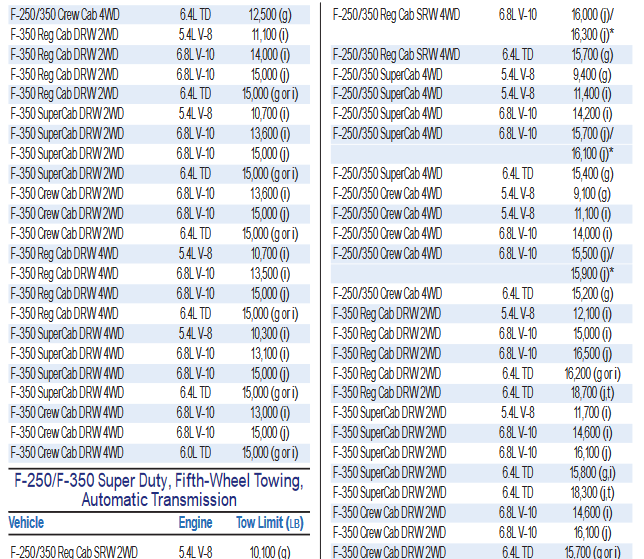Select "F-350 SuperCab DRW 4WD" in the 10,300 (i) row
The image size is (644, 559).
[67, 334]
